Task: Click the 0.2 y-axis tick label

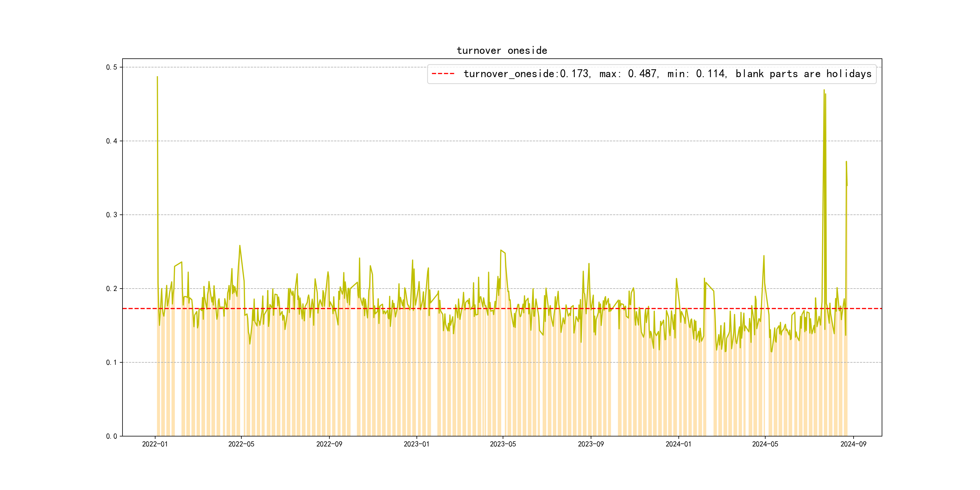Action: pyautogui.click(x=112, y=289)
